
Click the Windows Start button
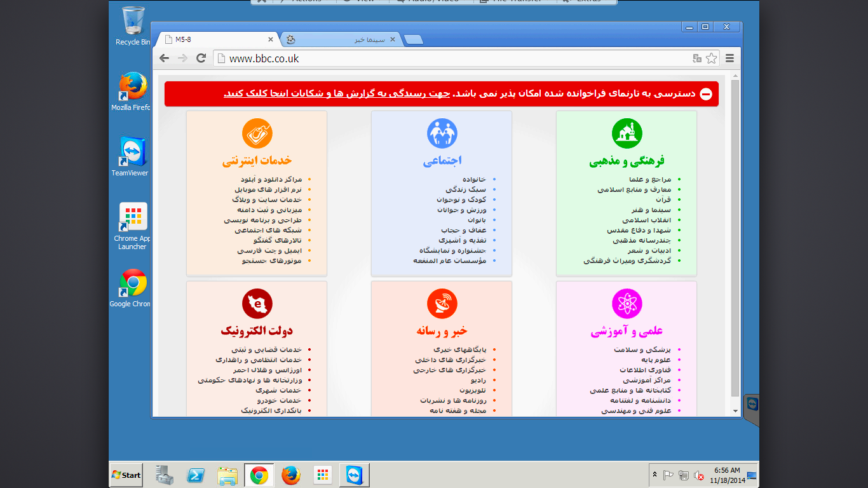pyautogui.click(x=126, y=475)
